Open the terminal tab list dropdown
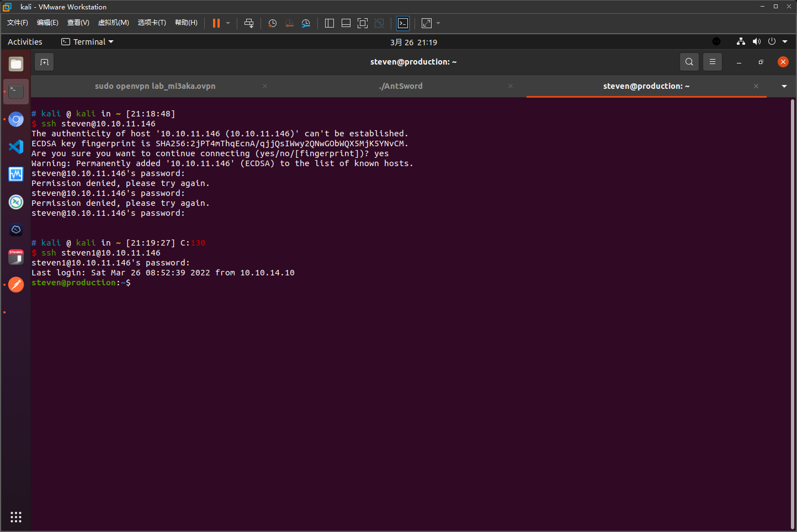 pyautogui.click(x=784, y=86)
